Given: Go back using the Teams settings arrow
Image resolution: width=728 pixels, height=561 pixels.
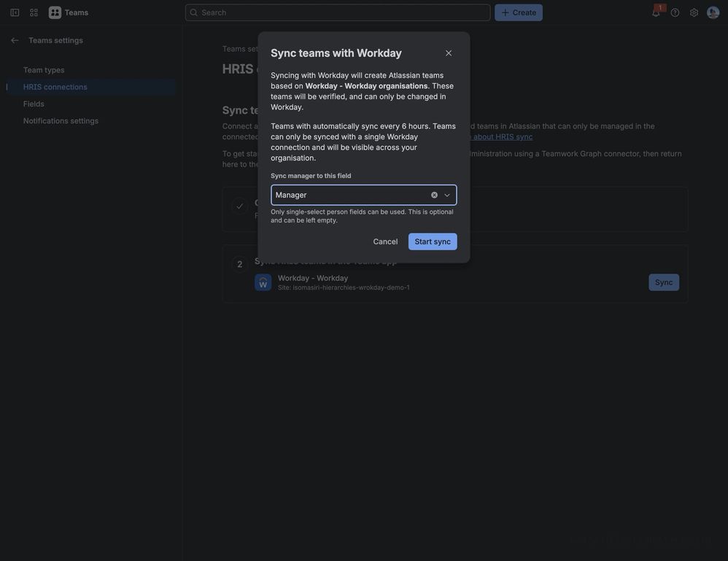Looking at the screenshot, I should [x=15, y=40].
